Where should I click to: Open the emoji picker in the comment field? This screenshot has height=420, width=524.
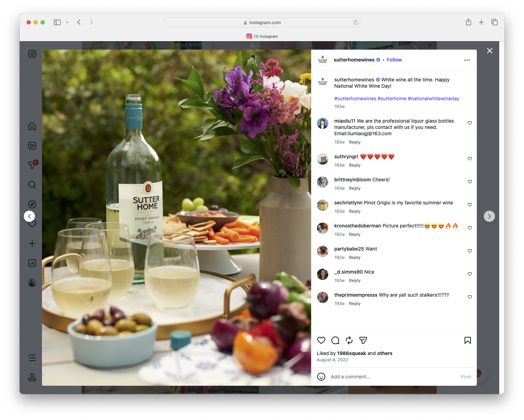321,377
